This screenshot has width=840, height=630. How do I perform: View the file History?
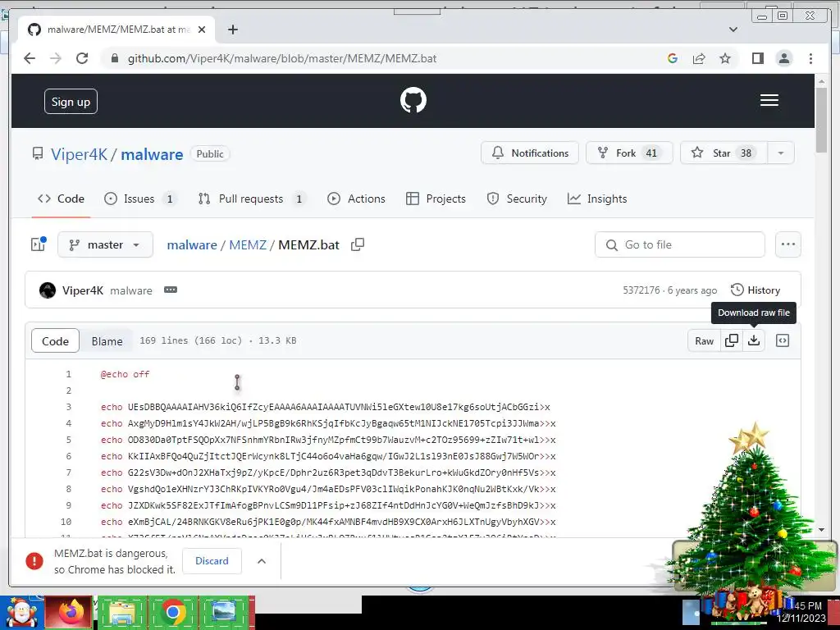[756, 290]
